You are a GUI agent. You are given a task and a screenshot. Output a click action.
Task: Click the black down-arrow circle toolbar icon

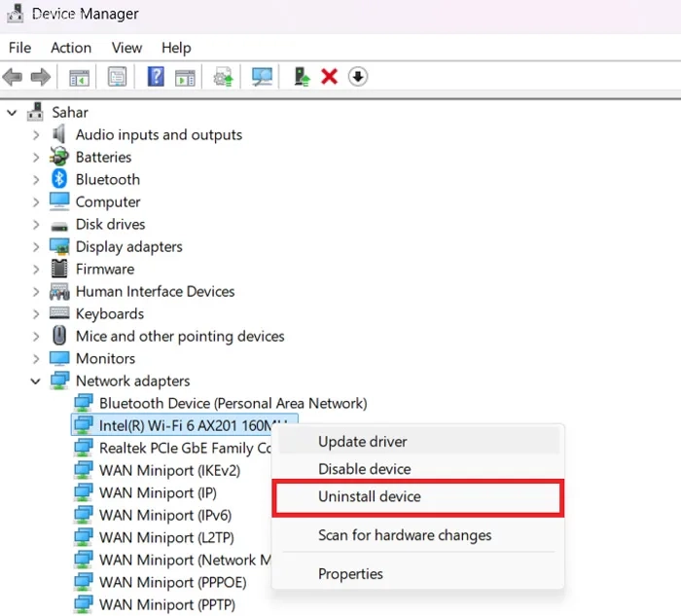358,76
